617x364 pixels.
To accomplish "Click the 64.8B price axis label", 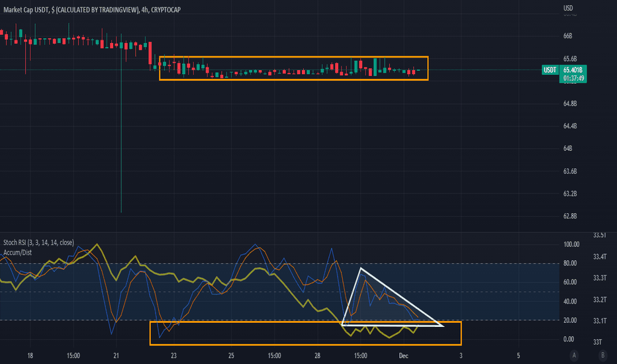I will [570, 103].
